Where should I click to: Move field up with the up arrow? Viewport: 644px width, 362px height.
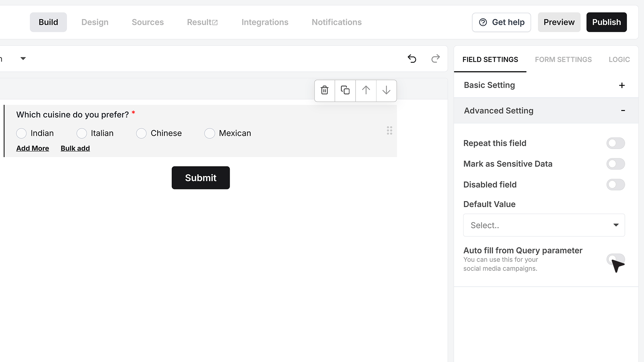click(x=366, y=90)
